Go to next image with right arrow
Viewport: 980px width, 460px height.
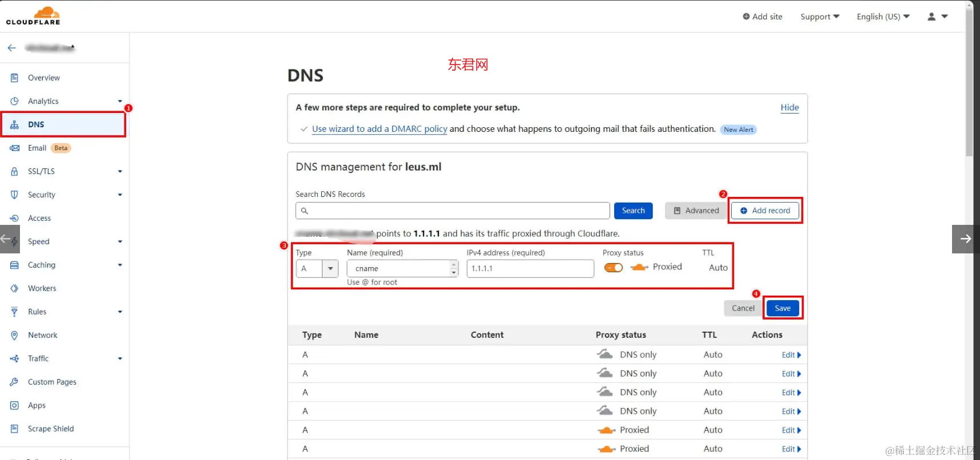[x=966, y=239]
